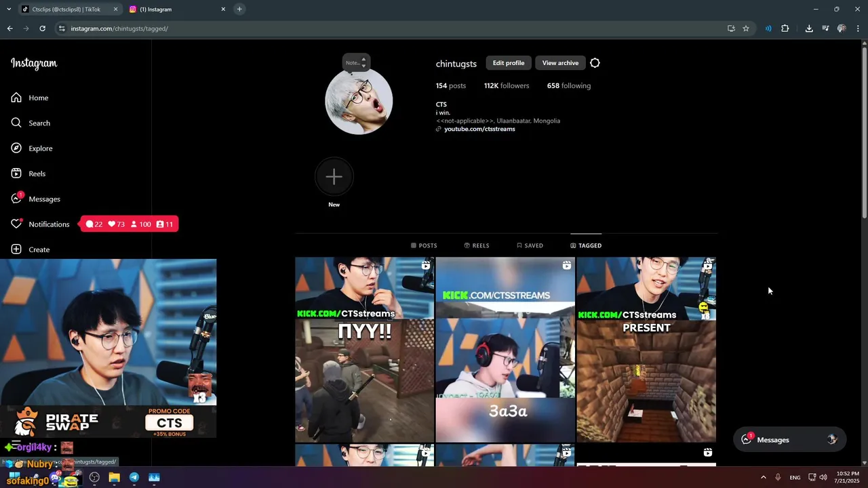
Task: Open the 658 following list
Action: tap(569, 85)
